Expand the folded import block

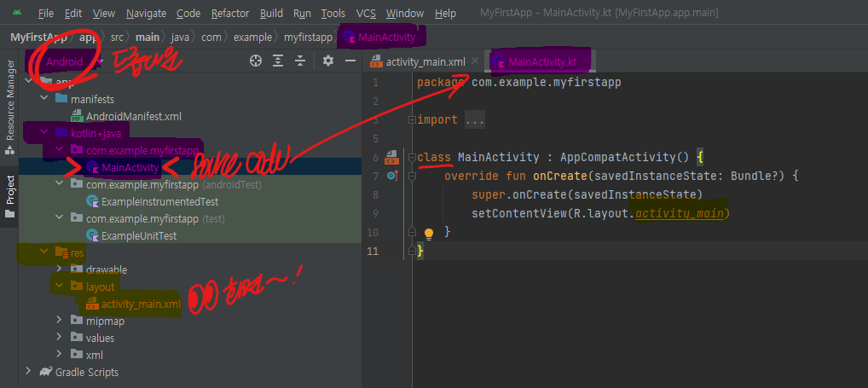point(411,119)
